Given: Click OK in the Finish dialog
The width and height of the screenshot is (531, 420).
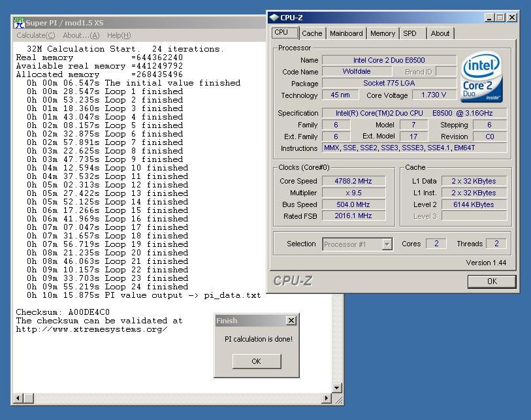Looking at the screenshot, I should pyautogui.click(x=257, y=361).
